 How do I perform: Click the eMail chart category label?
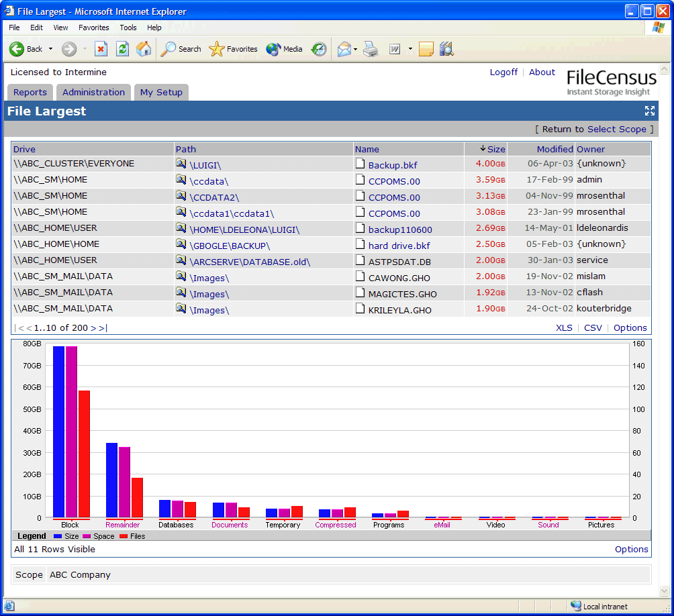click(x=442, y=525)
